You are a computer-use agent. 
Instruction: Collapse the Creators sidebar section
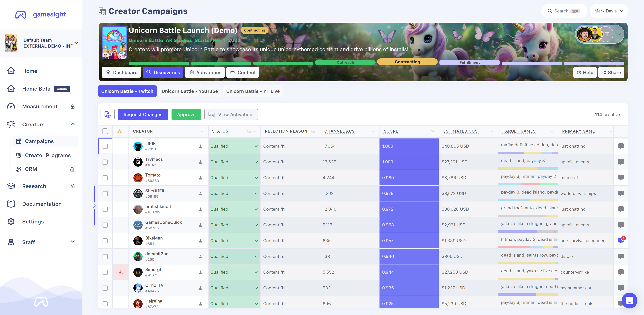[x=72, y=124]
